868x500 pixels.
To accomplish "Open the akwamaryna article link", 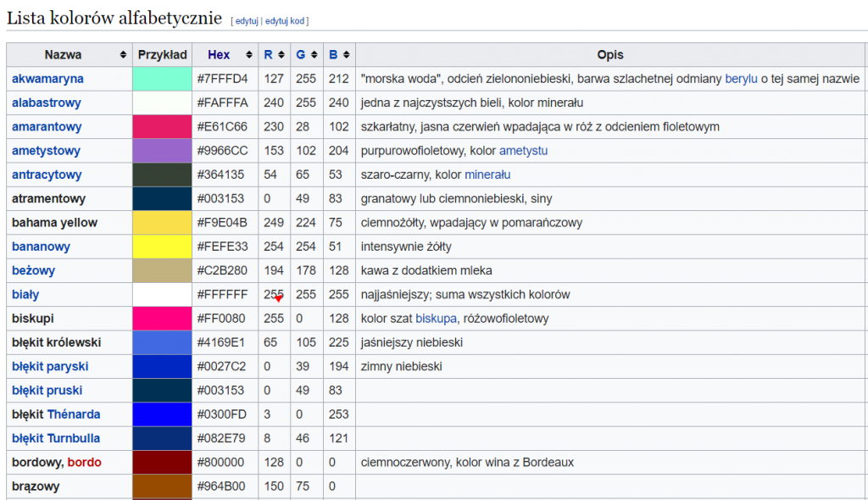I will [47, 79].
